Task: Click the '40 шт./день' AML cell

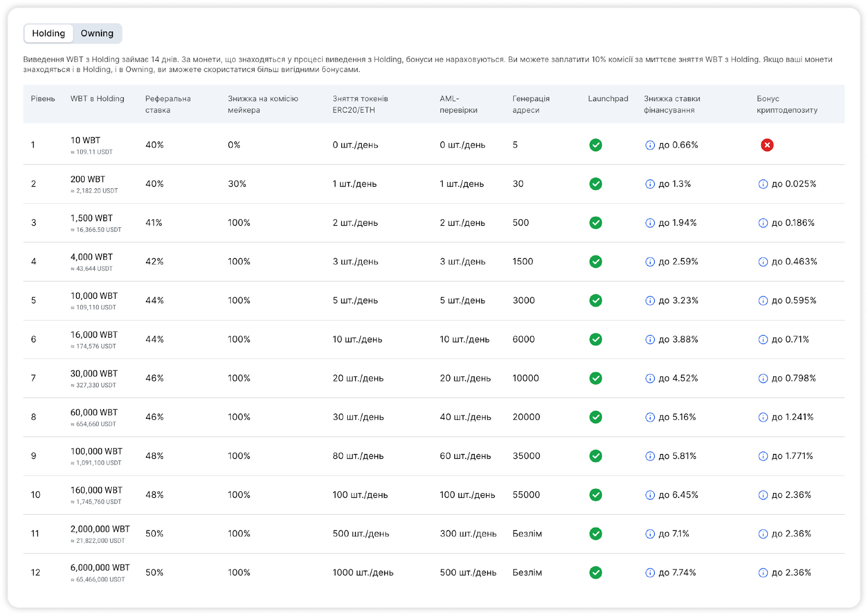Action: [465, 417]
